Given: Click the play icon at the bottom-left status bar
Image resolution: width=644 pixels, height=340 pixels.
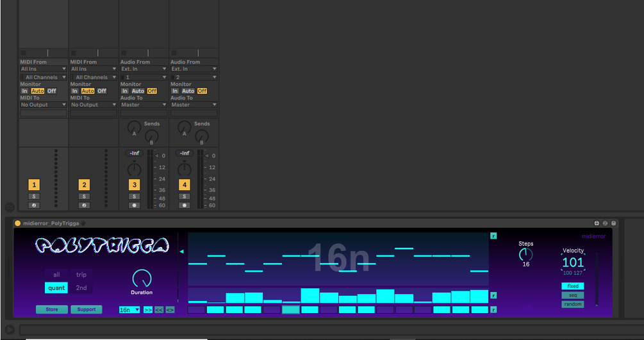Looking at the screenshot, I should coord(10,330).
